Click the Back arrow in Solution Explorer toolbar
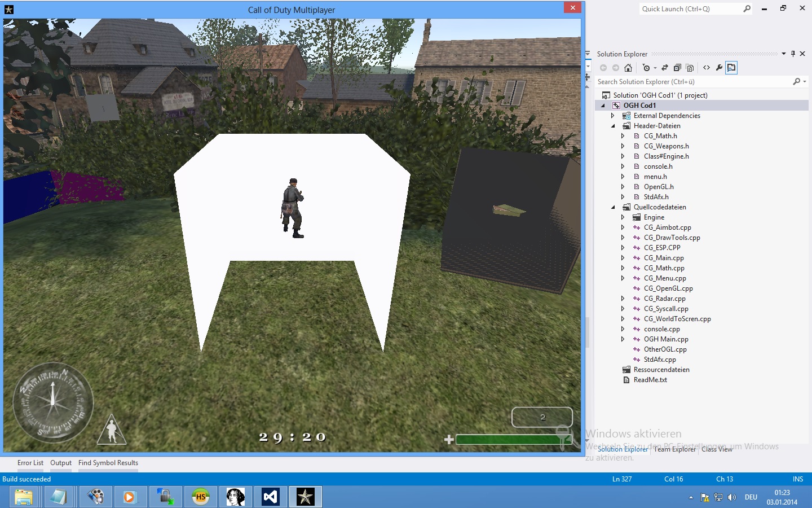Screen dimensions: 812x508 point(603,68)
